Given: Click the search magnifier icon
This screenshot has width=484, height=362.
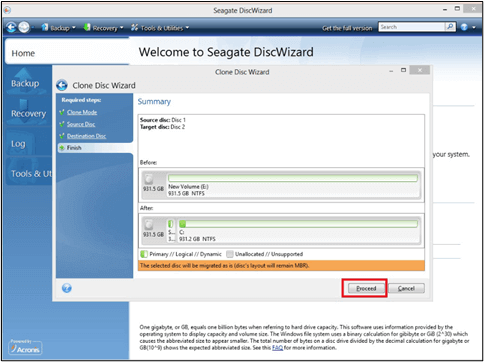Looking at the screenshot, I should [450, 27].
